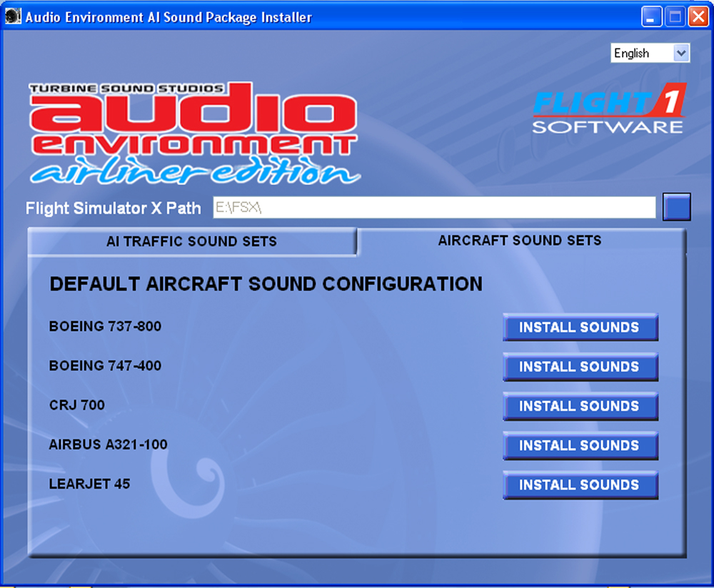Minimize the installer window
The height and width of the screenshot is (588, 714).
pos(652,17)
